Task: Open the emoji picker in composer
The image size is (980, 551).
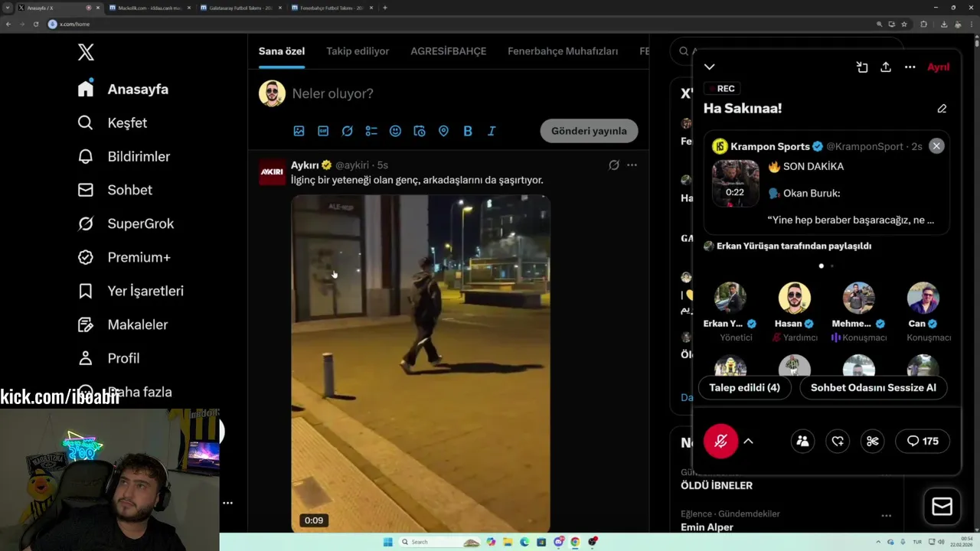Action: [395, 131]
